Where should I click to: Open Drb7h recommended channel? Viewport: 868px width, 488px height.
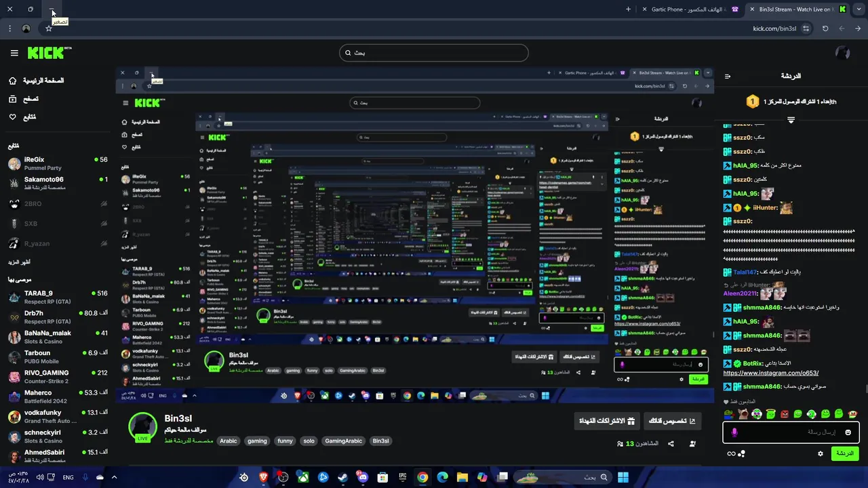coord(57,317)
